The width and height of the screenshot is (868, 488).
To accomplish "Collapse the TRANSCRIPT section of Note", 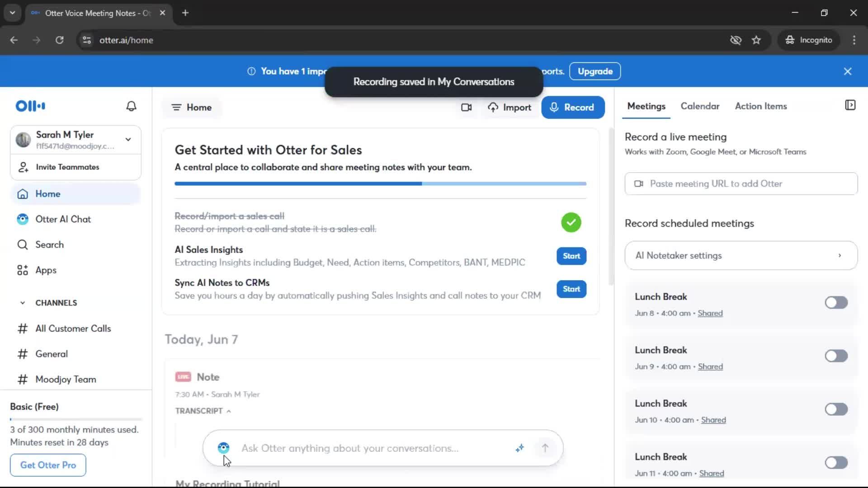I will click(203, 411).
